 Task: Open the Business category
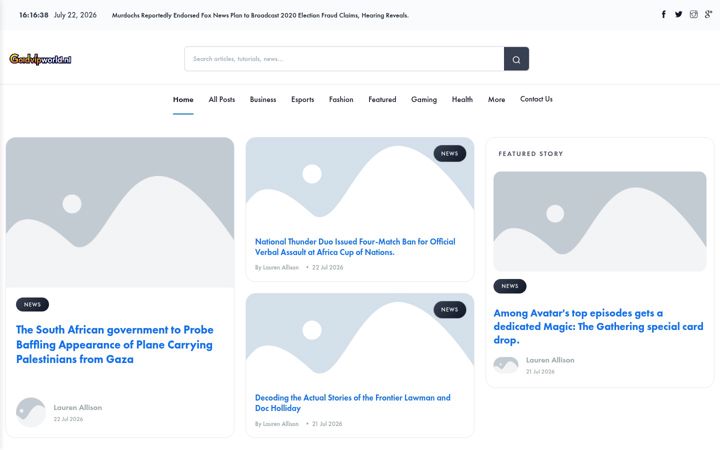click(263, 99)
